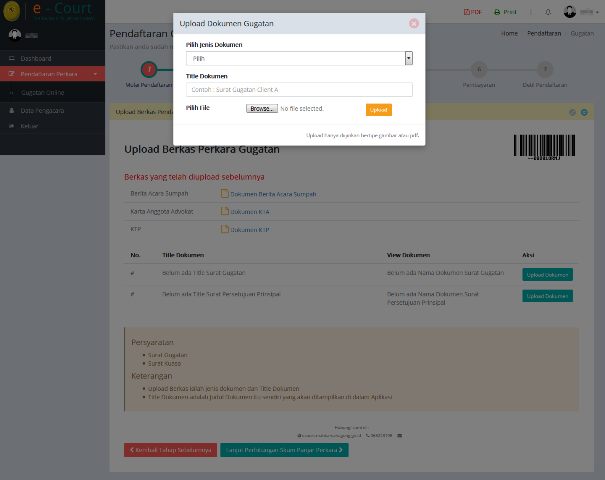
Task: Expand Pendaftaran Perkara sidebar menu
Action: tap(50, 74)
